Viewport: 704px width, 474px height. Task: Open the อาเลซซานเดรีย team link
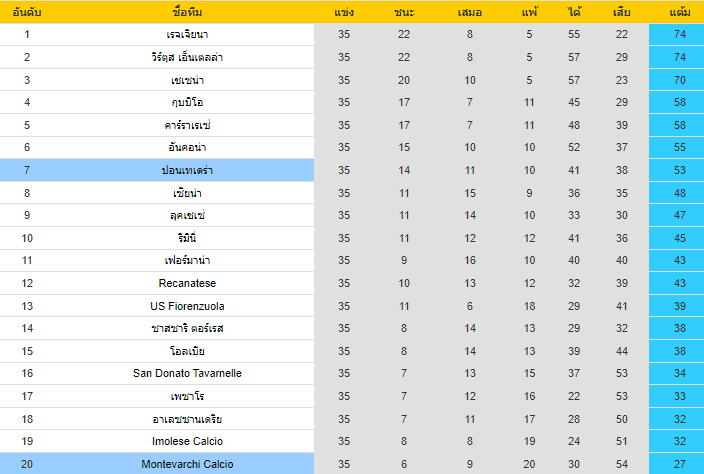coord(187,419)
